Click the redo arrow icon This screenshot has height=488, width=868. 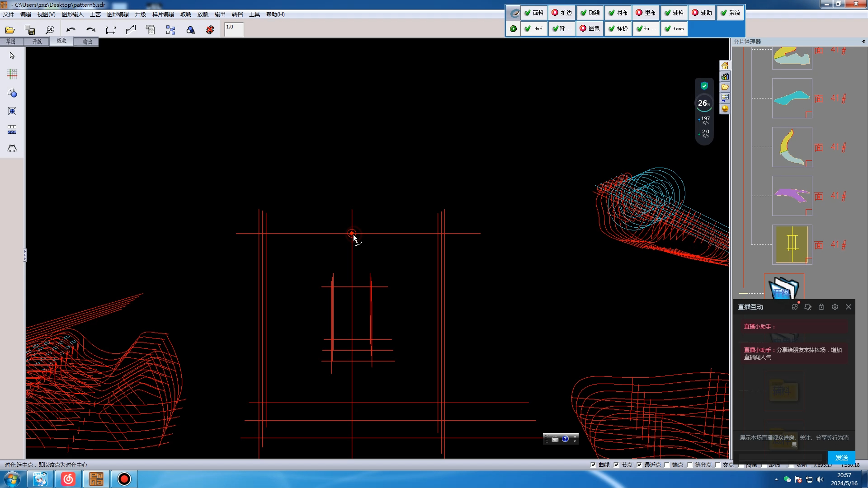pyautogui.click(x=90, y=30)
